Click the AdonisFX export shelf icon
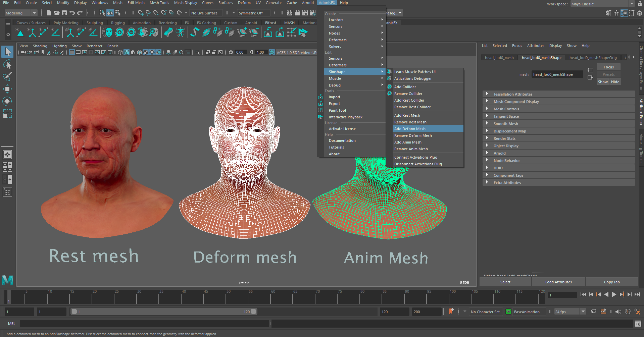 click(x=280, y=33)
